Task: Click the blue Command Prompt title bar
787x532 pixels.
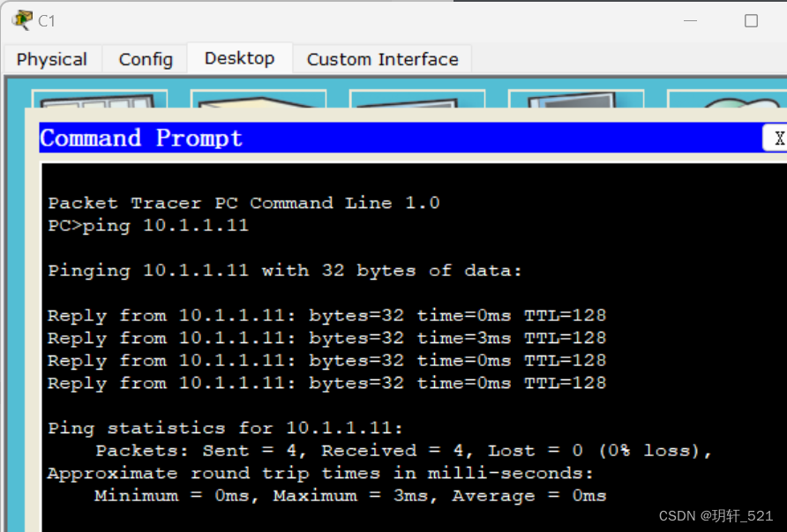Action: coord(400,138)
